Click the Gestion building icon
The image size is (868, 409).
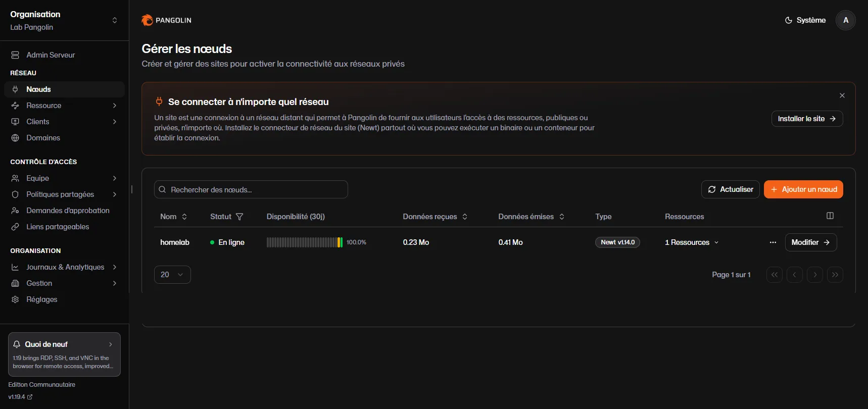(15, 283)
